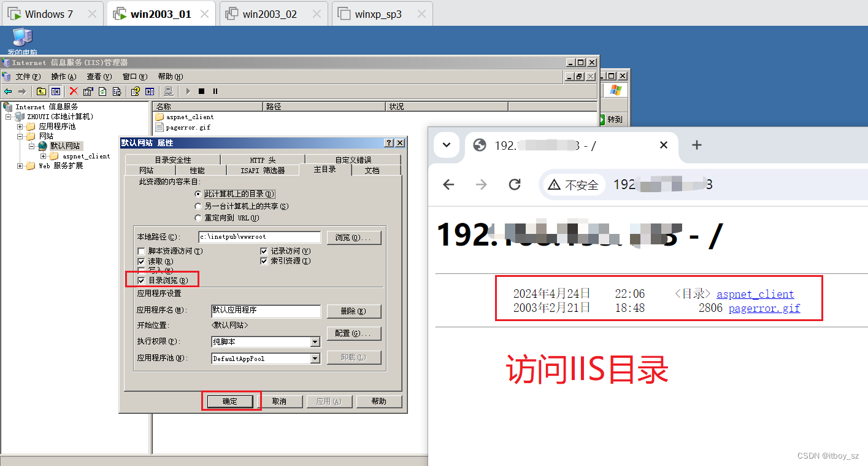Image resolution: width=868 pixels, height=466 pixels.
Task: Click the Start (play) site icon
Action: (x=188, y=91)
